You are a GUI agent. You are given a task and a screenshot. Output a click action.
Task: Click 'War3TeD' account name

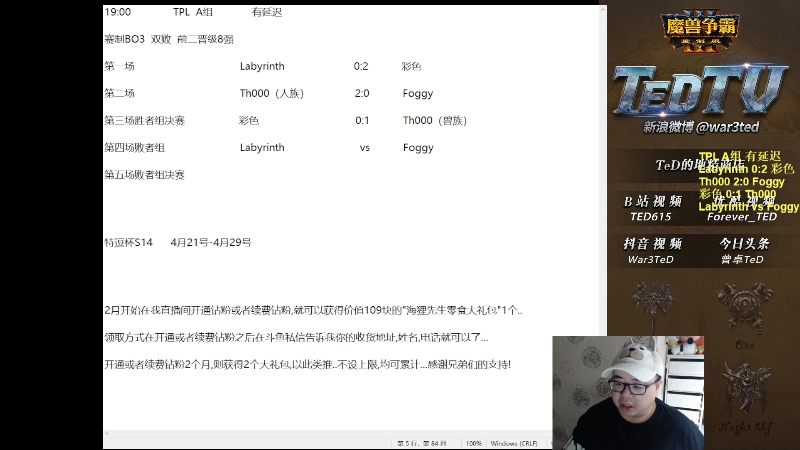651,260
